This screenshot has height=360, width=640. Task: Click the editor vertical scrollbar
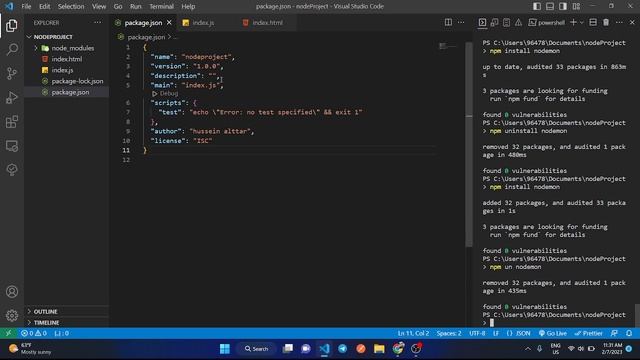click(x=469, y=145)
